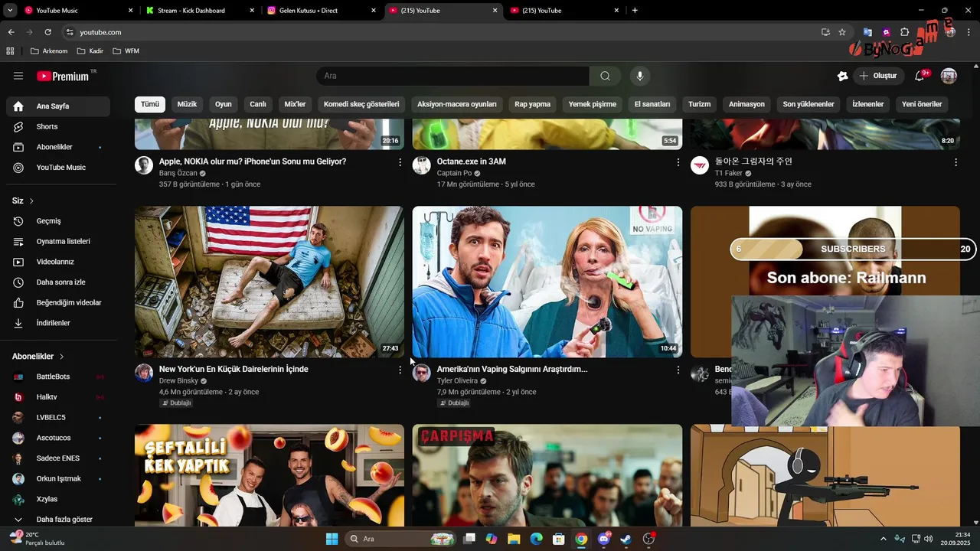Open options for Apple, NOKIA video
980x551 pixels.
(x=400, y=162)
